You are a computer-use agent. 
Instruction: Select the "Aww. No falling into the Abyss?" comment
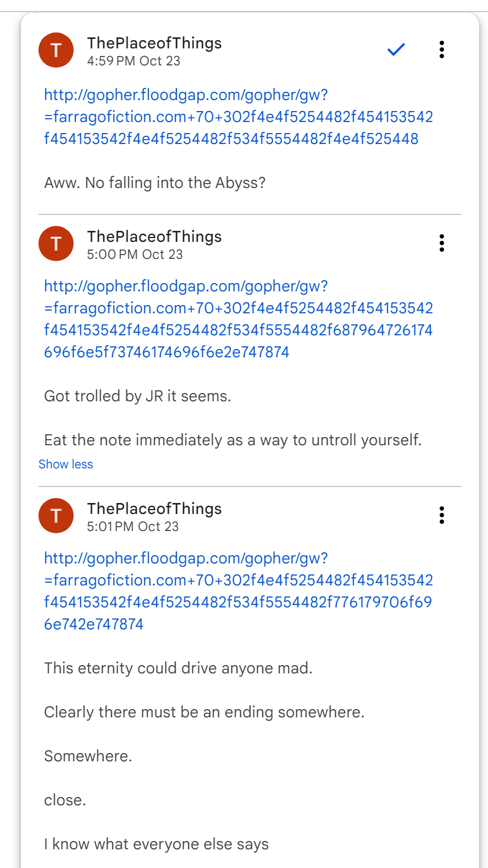pos(155,183)
